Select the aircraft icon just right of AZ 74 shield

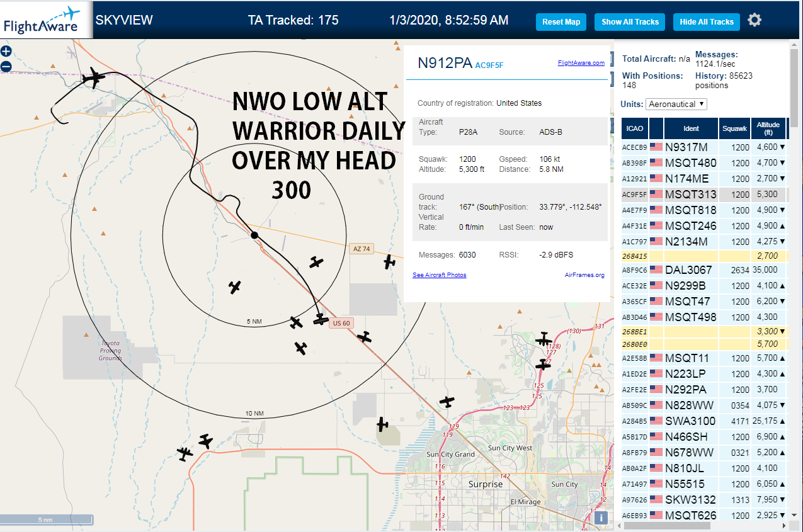click(390, 261)
